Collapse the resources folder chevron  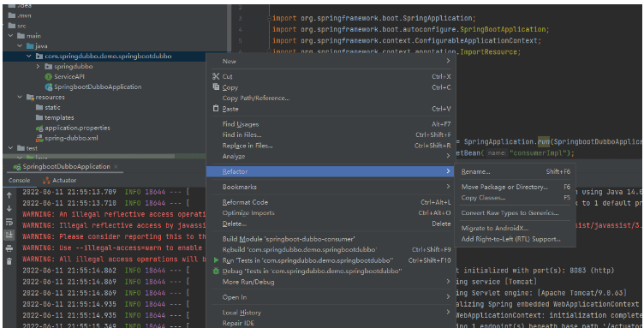(x=20, y=98)
